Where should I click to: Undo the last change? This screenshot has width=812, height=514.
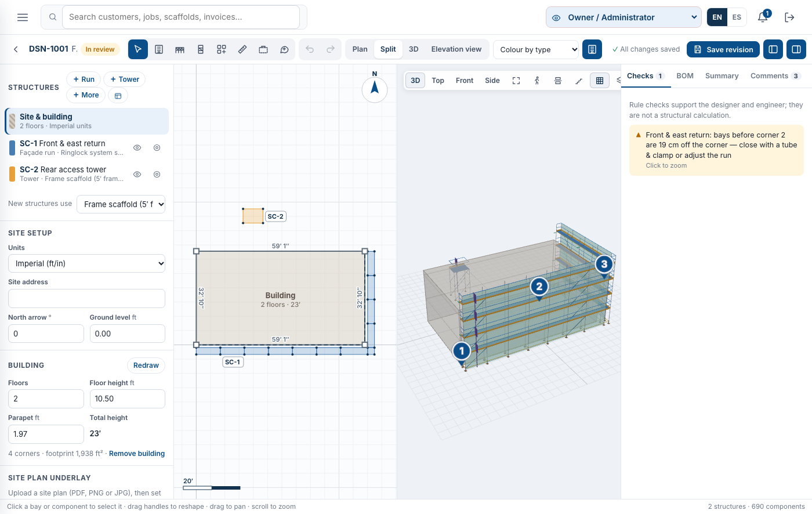pos(310,49)
